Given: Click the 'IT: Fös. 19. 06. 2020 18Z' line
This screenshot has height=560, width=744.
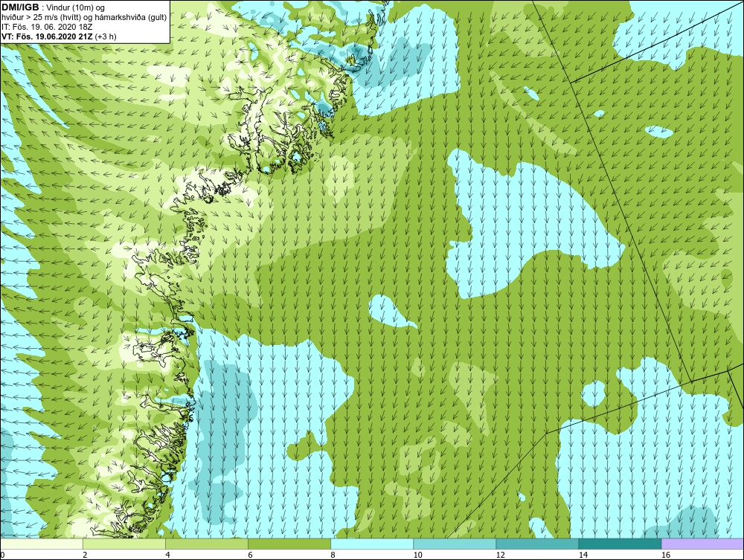Looking at the screenshot, I should click(x=47, y=27).
